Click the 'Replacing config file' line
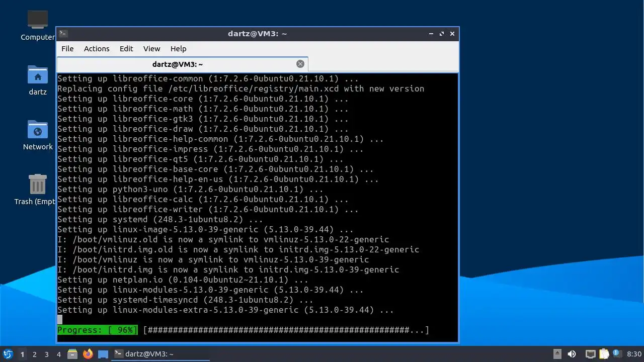Viewport: 644px width, 362px height. tap(240, 89)
